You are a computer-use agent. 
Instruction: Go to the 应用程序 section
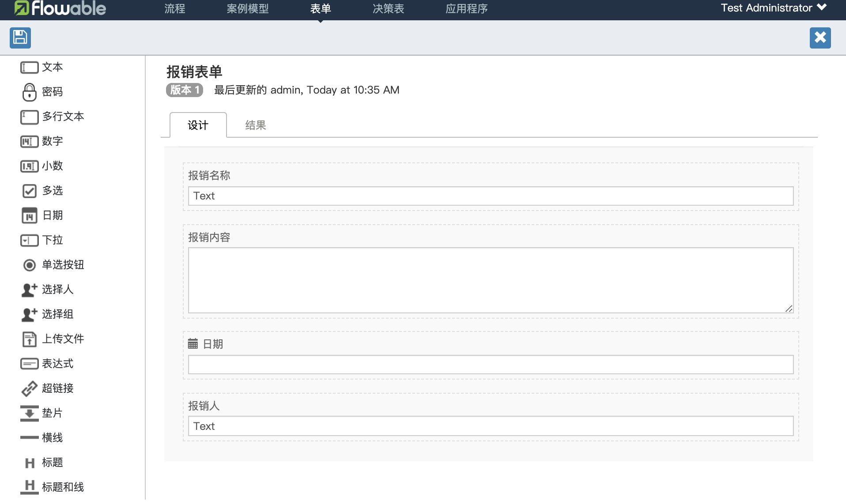(467, 9)
